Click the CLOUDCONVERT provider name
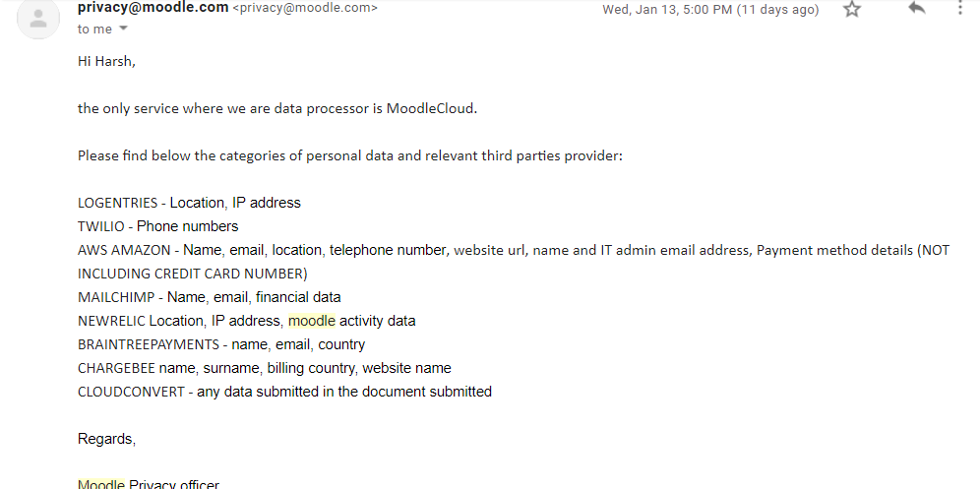 (x=131, y=392)
